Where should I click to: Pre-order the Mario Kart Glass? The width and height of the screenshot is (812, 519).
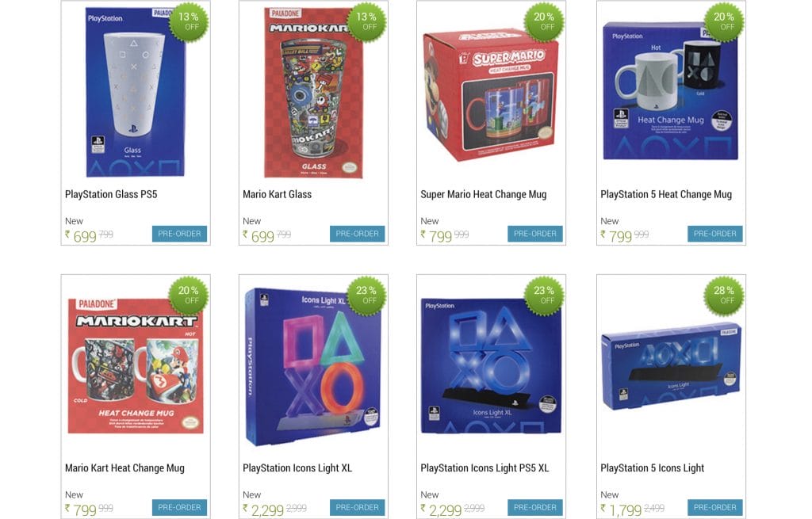click(x=358, y=234)
